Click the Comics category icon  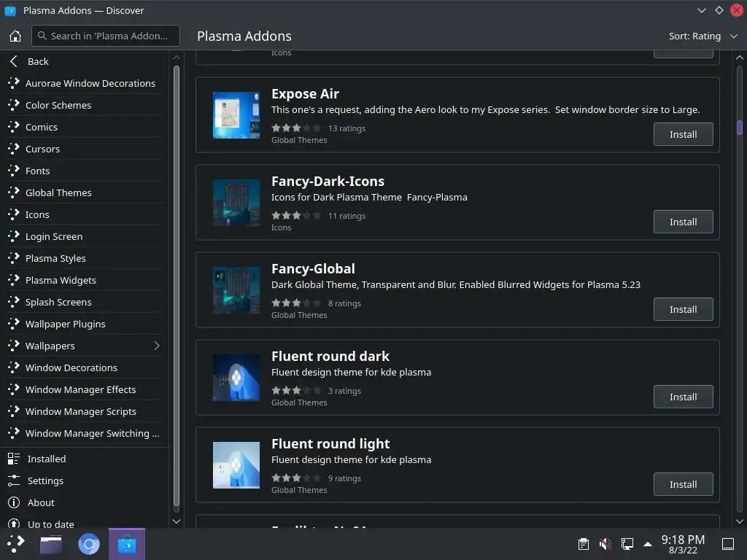coord(14,127)
